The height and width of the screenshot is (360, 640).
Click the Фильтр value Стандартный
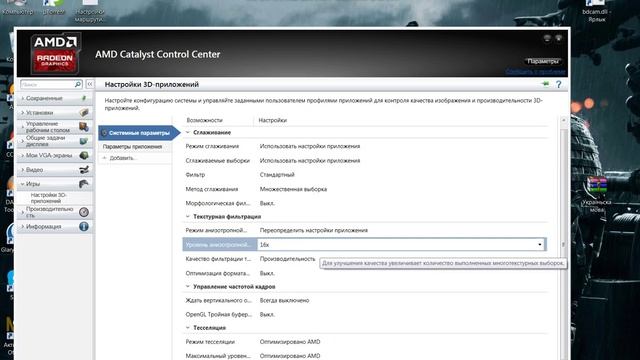tap(277, 175)
